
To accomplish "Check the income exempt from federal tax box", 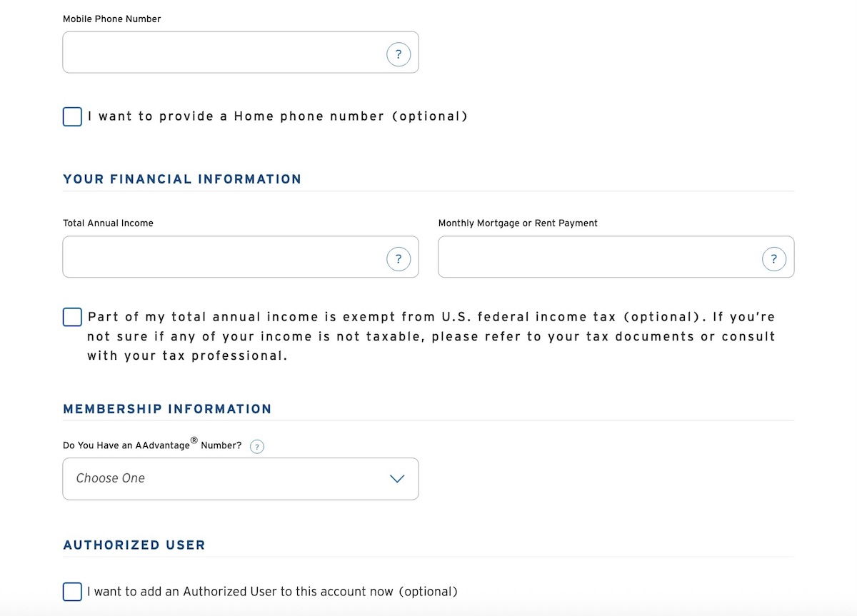I will [72, 317].
